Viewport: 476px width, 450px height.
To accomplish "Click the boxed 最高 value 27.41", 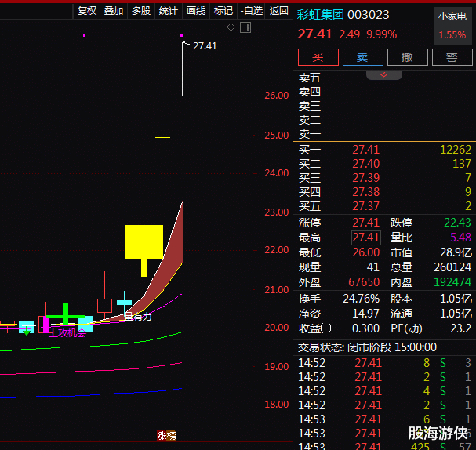I will click(366, 238).
